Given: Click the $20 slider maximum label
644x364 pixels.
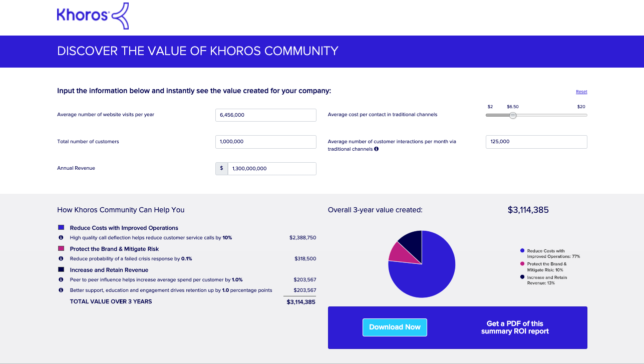Looking at the screenshot, I should pos(581,107).
